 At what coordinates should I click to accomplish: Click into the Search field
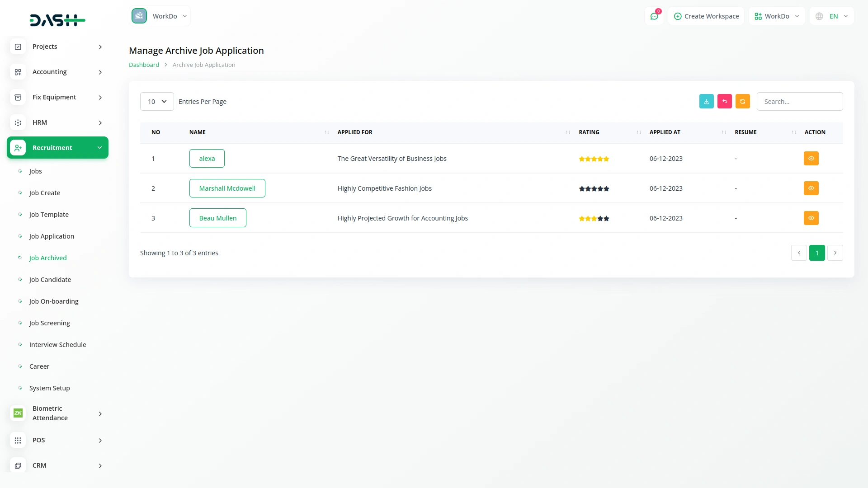[800, 102]
